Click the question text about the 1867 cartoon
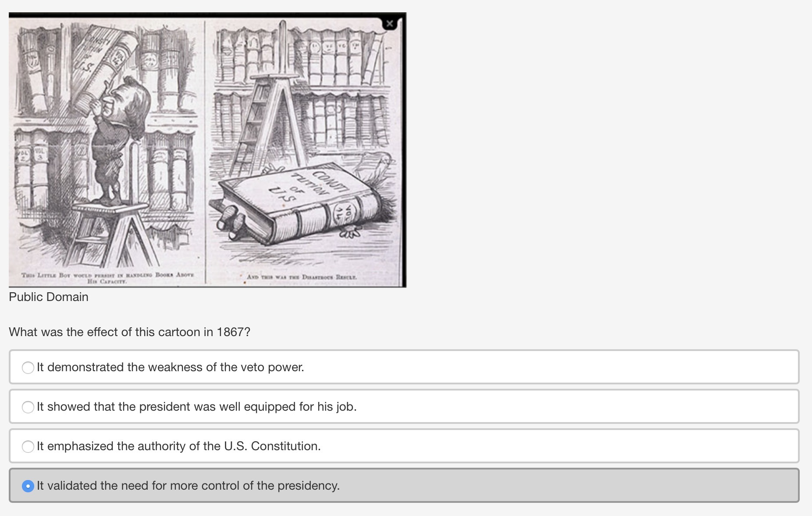The image size is (812, 516). click(x=129, y=332)
